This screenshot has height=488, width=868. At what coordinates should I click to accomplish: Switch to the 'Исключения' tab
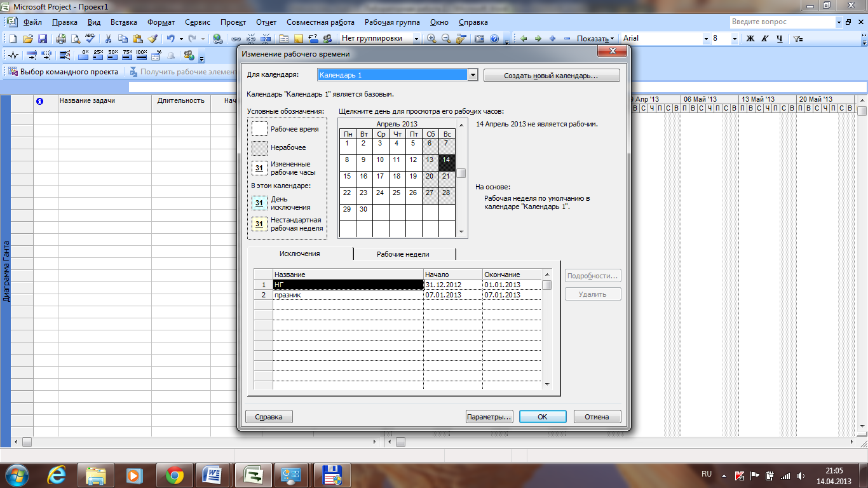[300, 254]
